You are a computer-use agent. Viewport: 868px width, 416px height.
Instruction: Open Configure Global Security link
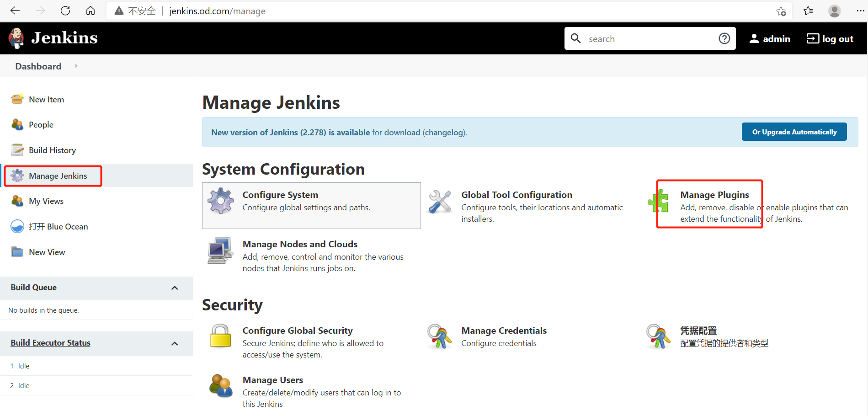click(x=298, y=331)
